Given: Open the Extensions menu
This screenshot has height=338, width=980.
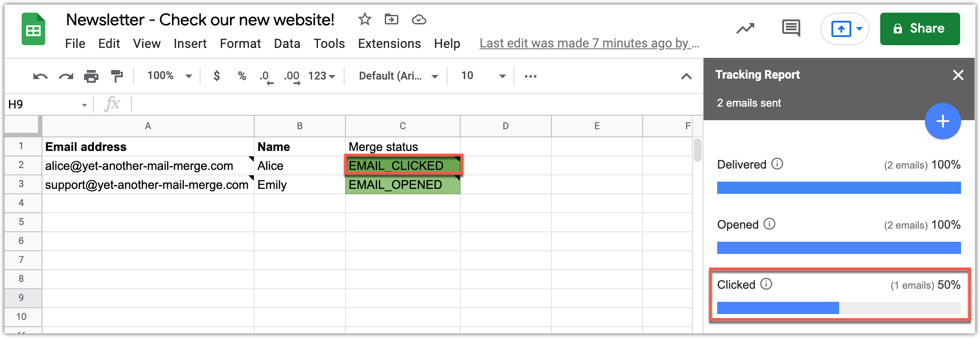Looking at the screenshot, I should 389,43.
